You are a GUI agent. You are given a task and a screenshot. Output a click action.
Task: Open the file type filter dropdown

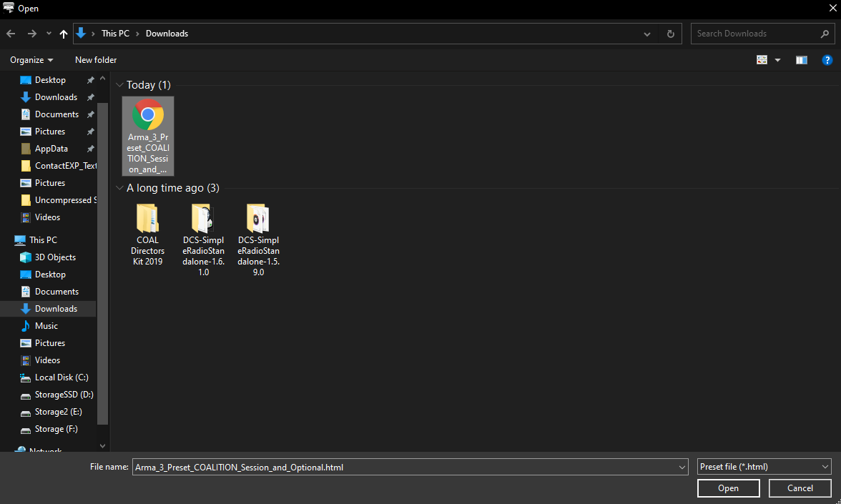[x=764, y=467]
